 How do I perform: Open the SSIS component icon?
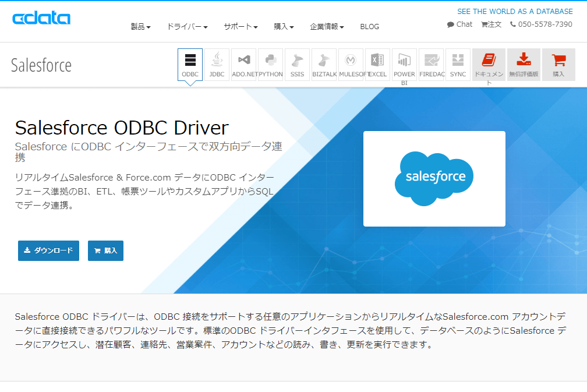(x=297, y=65)
